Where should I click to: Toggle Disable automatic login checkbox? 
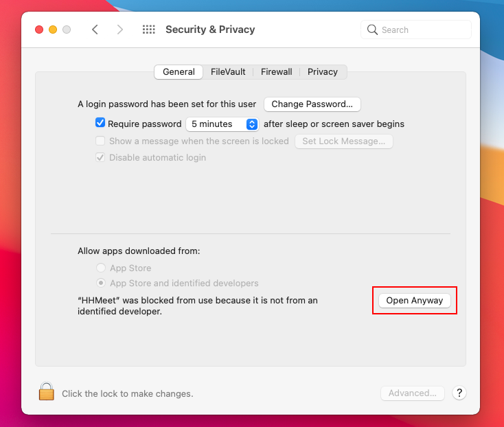[x=100, y=157]
